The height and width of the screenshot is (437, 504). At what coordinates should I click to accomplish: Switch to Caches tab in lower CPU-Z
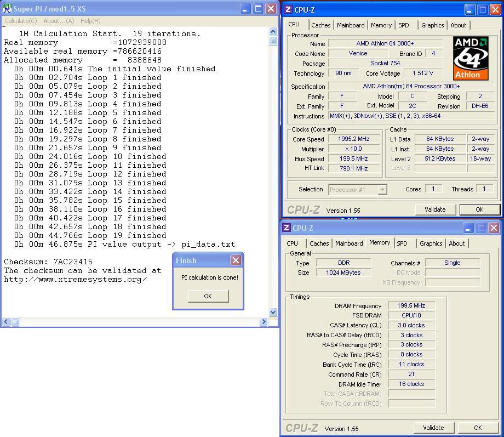coord(319,243)
